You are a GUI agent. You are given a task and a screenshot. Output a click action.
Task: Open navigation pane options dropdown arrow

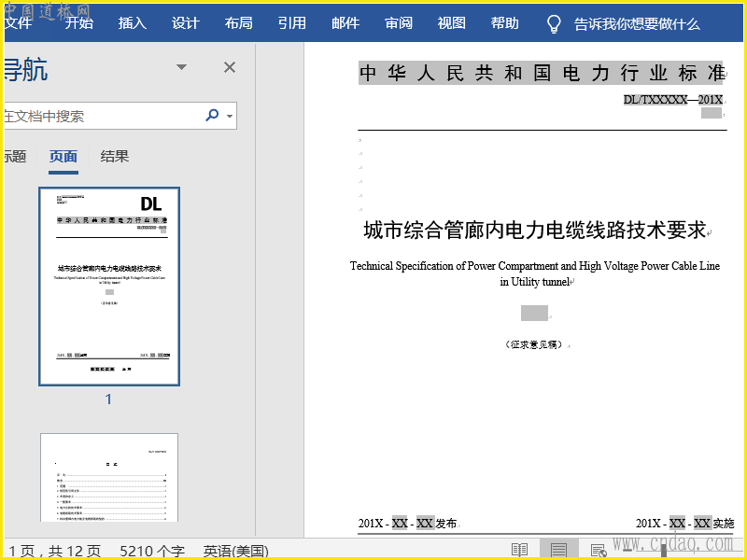181,67
